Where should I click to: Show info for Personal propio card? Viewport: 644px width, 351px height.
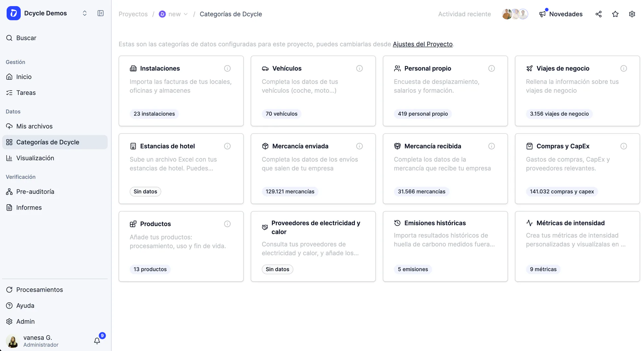(492, 69)
